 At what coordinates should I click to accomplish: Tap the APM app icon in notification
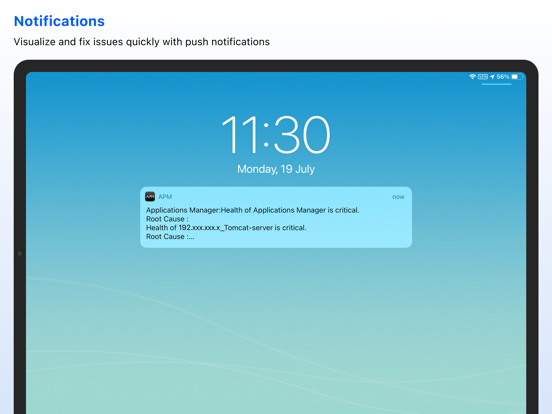coord(150,196)
